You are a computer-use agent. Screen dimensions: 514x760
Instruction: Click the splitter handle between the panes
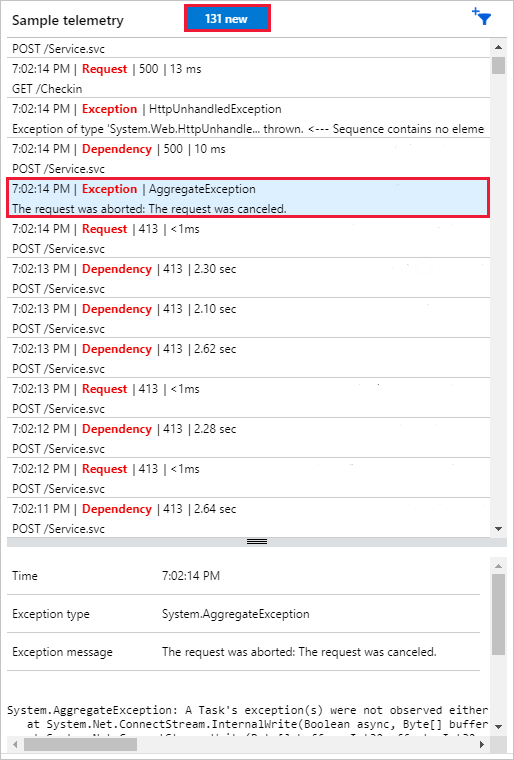click(257, 541)
